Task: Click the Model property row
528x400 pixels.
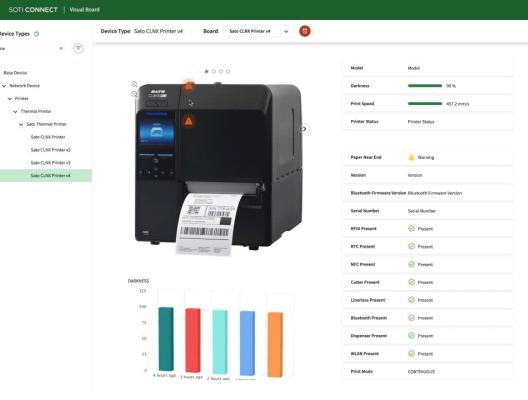Action: [x=428, y=68]
